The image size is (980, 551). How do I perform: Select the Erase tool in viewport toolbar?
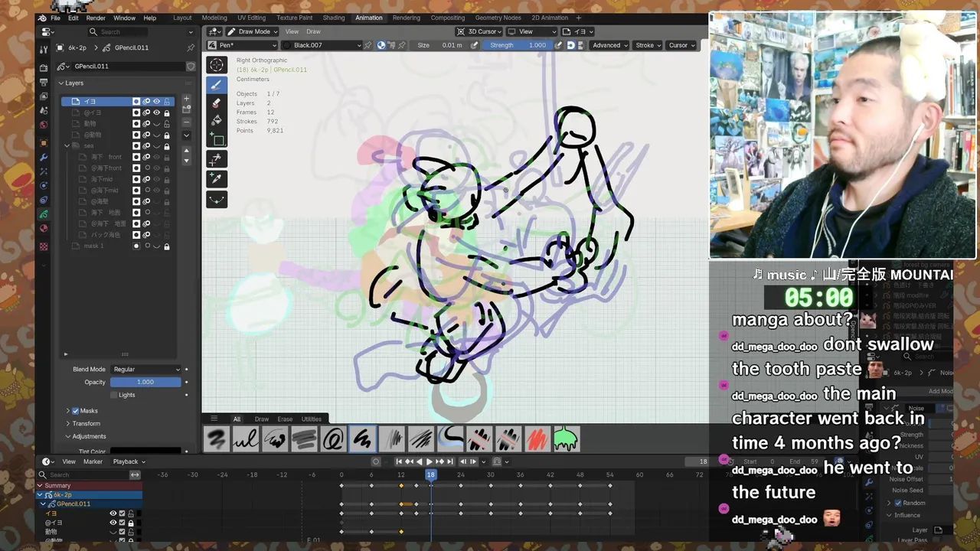[217, 103]
